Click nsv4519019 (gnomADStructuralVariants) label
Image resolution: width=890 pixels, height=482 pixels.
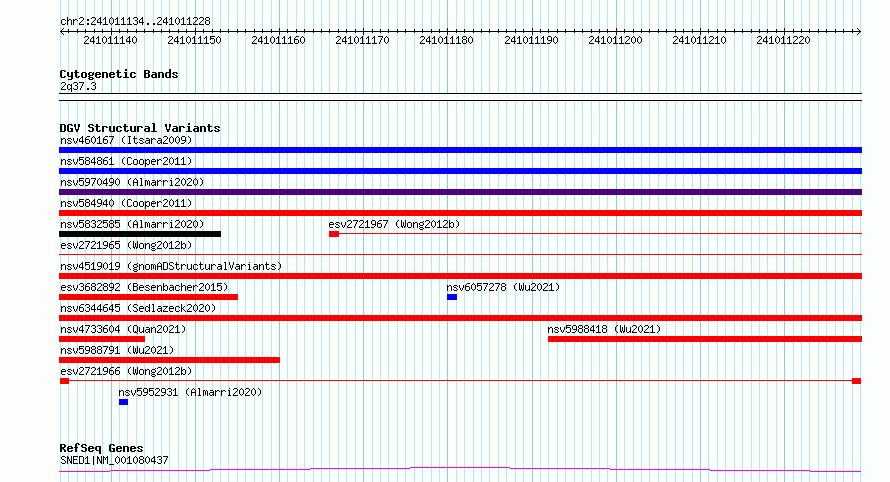coord(171,266)
